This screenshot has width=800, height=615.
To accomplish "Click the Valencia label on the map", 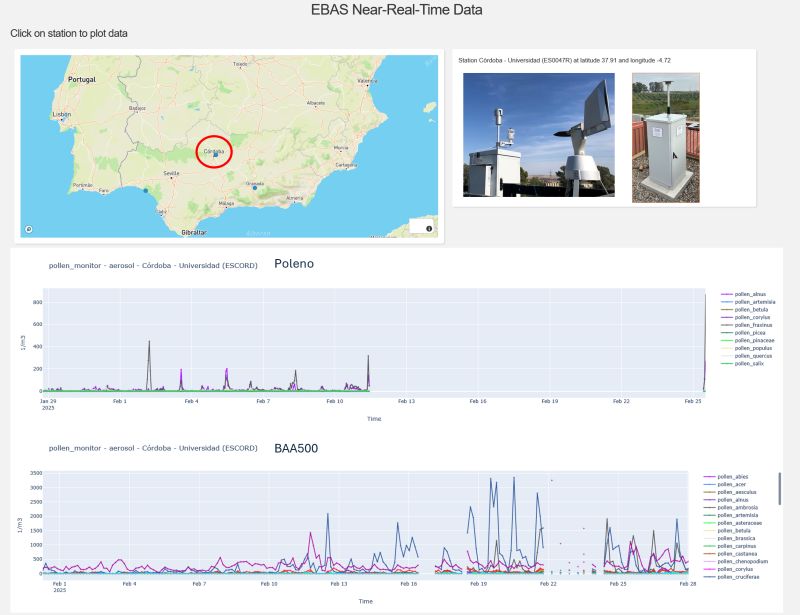I will (x=367, y=81).
